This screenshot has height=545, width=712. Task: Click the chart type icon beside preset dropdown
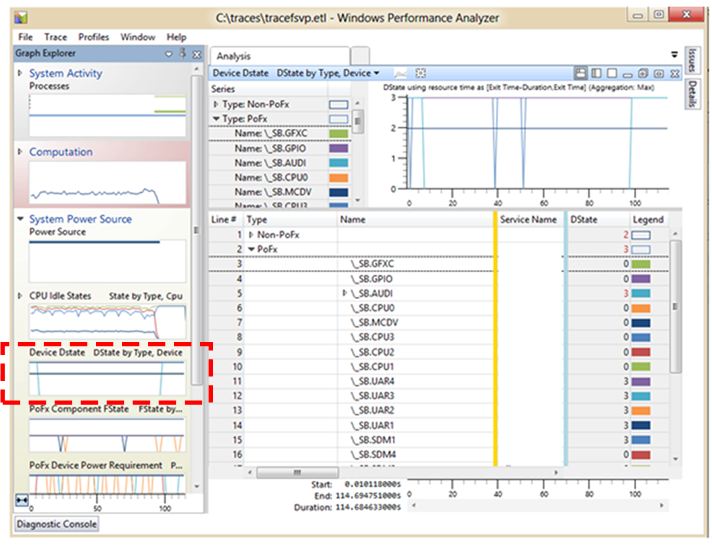pyautogui.click(x=400, y=73)
